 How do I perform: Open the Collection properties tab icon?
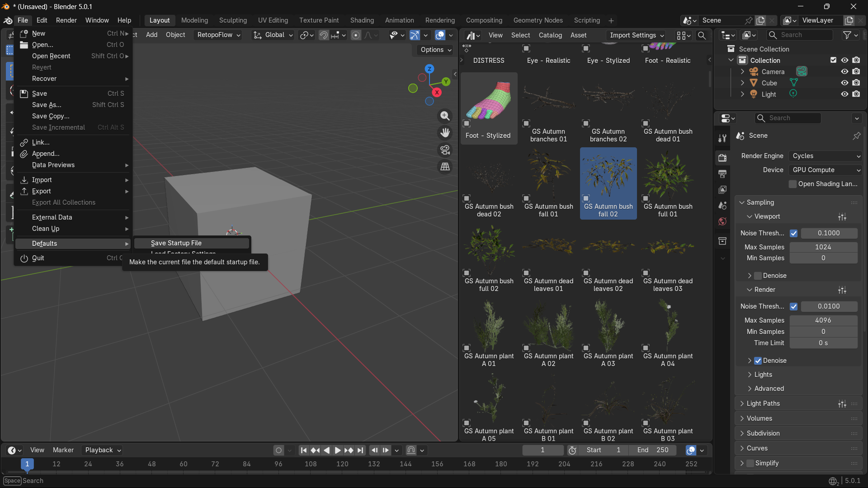click(x=722, y=241)
